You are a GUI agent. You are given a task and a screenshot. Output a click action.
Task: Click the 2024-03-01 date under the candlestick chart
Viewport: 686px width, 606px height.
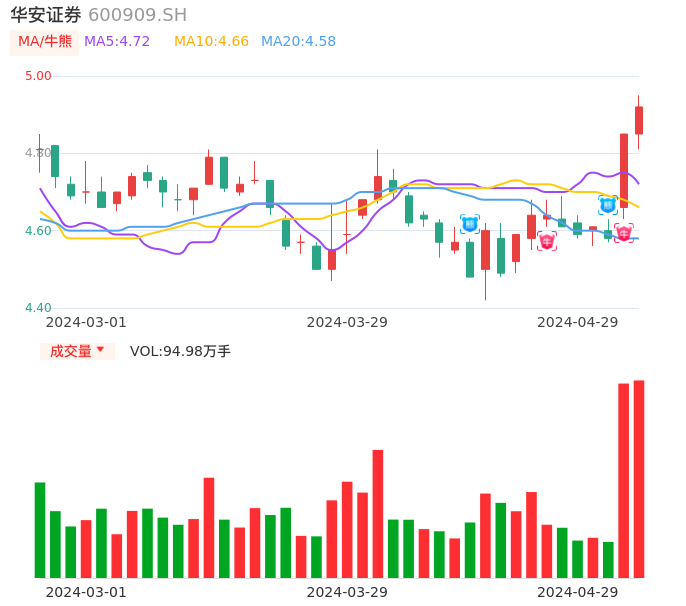tap(86, 322)
